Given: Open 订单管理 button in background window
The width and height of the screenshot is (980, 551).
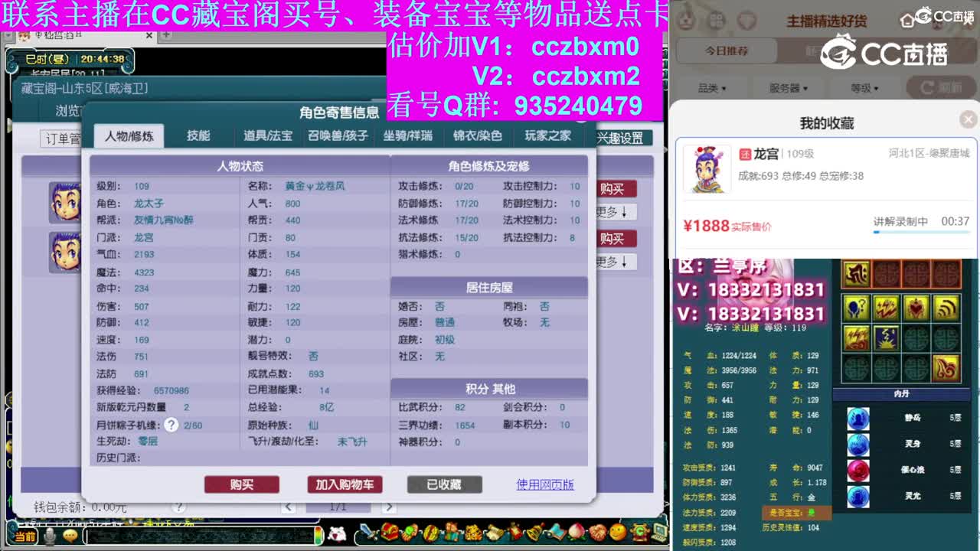Looking at the screenshot, I should 61,139.
